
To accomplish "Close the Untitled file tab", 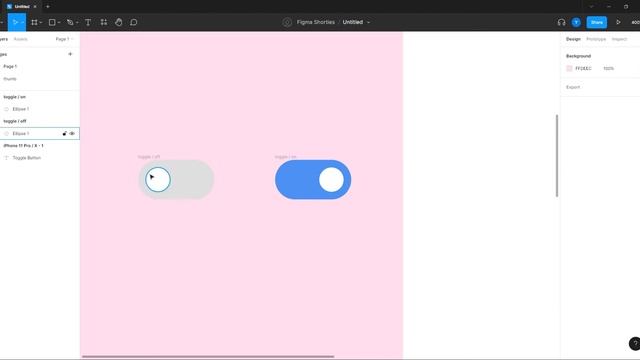I will point(35,7).
